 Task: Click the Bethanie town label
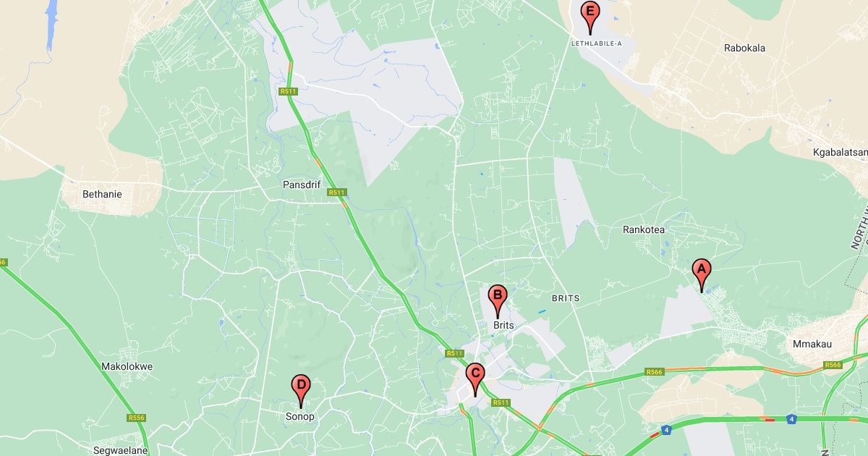[102, 194]
